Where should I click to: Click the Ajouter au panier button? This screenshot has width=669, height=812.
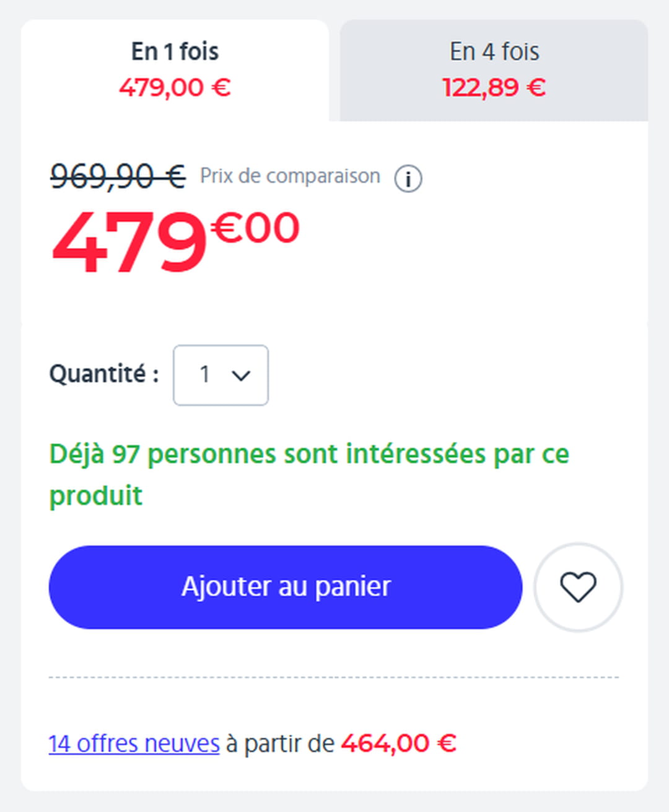coord(286,587)
